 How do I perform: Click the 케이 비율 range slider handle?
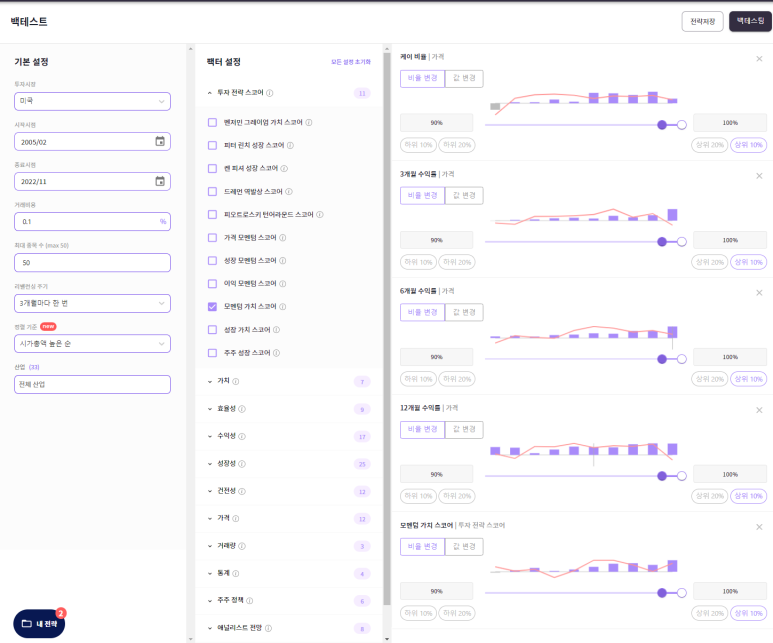[662, 125]
